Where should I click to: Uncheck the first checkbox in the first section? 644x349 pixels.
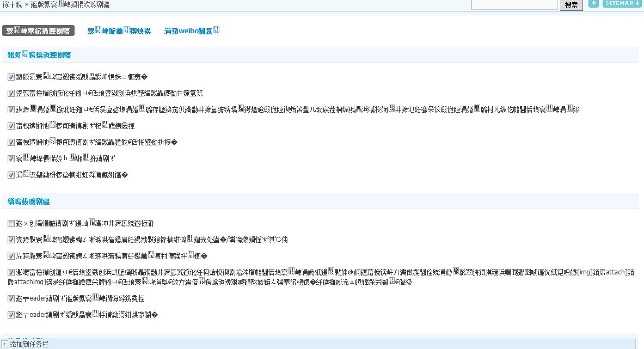11,77
